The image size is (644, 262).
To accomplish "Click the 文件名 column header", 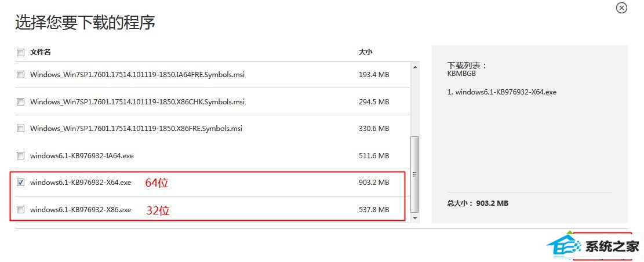I will (x=40, y=52).
